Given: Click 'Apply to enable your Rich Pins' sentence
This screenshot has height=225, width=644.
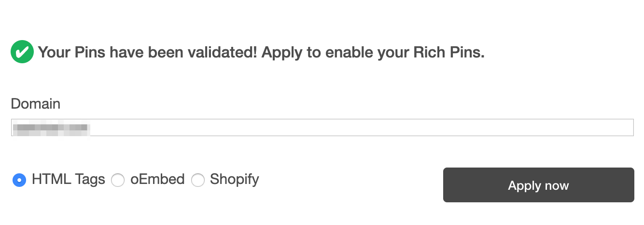Looking at the screenshot, I should click(x=373, y=52).
